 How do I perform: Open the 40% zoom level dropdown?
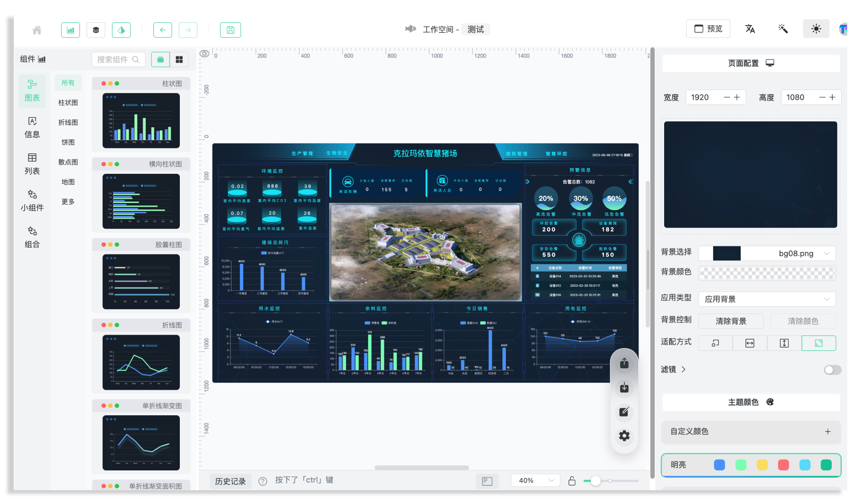[x=535, y=481]
